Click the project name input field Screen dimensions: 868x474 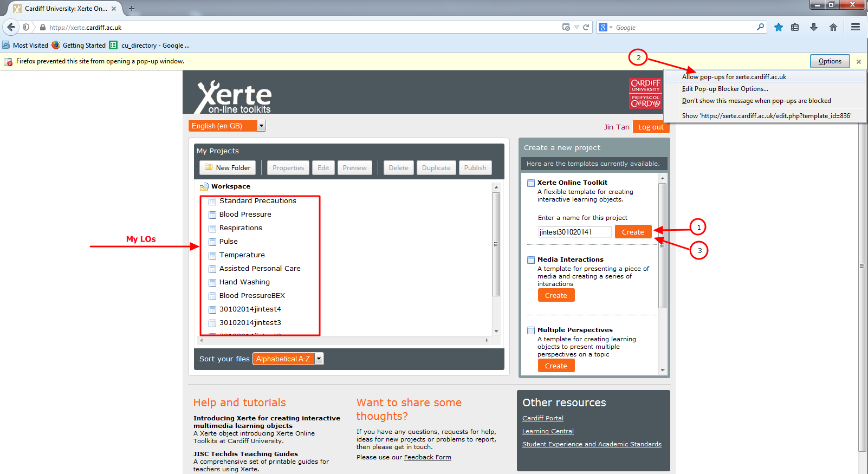click(574, 232)
